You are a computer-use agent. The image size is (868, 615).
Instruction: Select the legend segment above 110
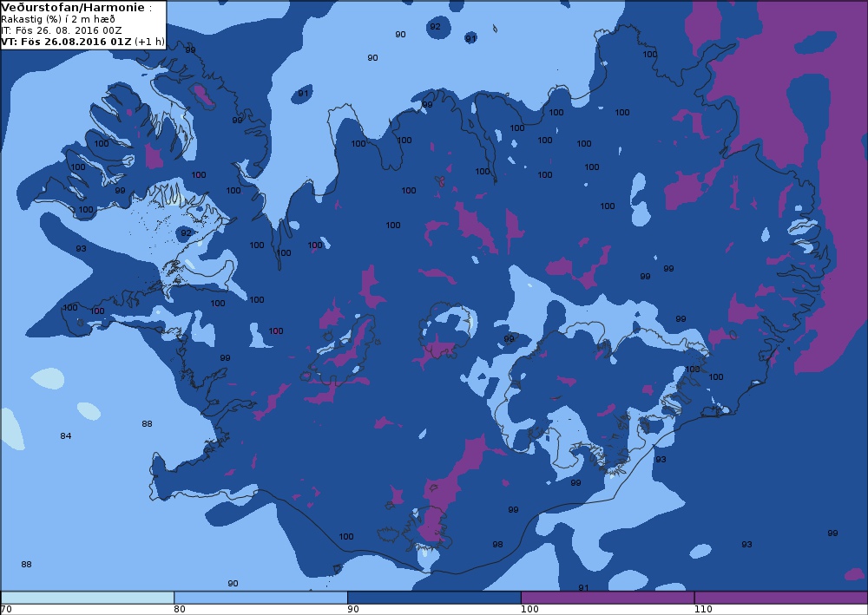781,598
